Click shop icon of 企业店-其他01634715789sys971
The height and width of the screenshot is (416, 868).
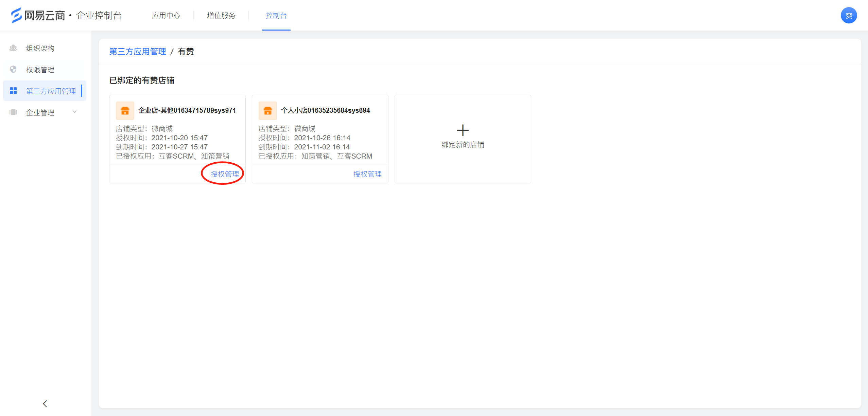[125, 111]
